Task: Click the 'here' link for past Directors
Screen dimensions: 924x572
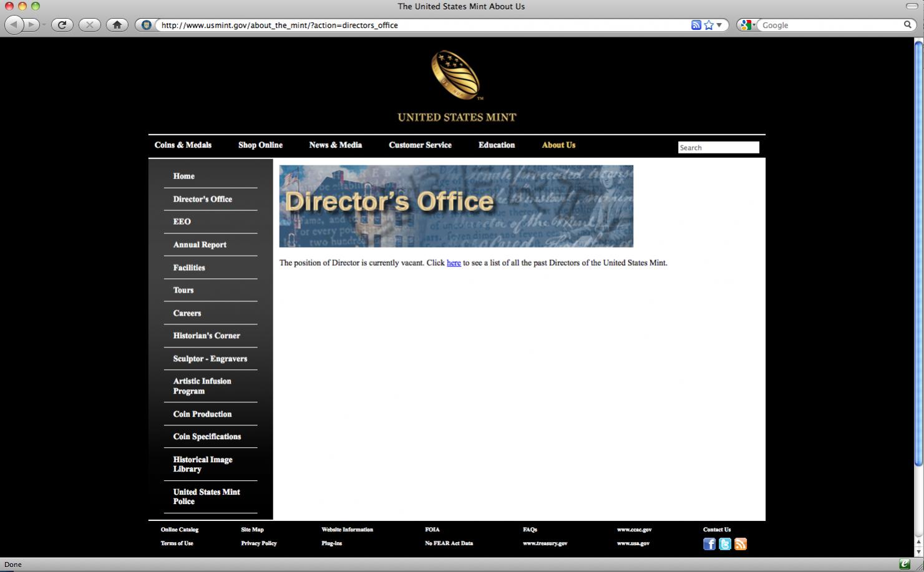Action: tap(454, 263)
